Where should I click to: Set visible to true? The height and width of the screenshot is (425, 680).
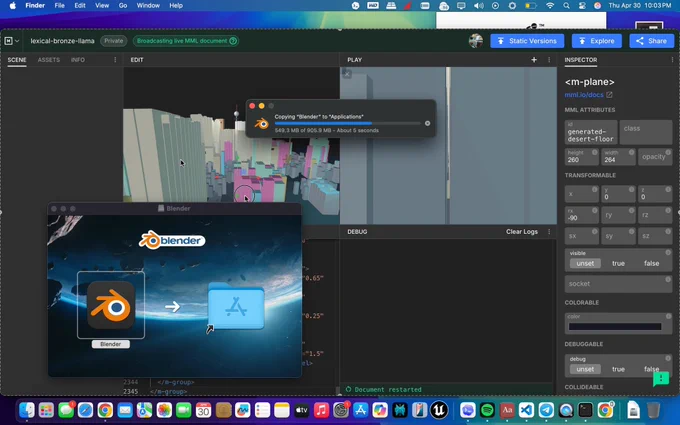click(x=618, y=263)
